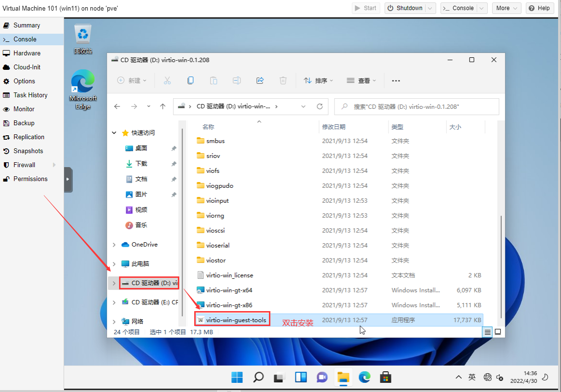
Task: Select virtio-win-gt-x64 installer
Action: 339,290
